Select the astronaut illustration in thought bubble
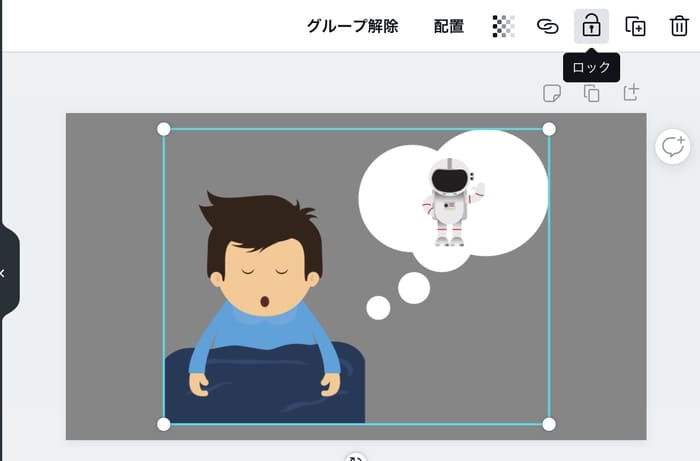This screenshot has width=700, height=461. coord(451,201)
